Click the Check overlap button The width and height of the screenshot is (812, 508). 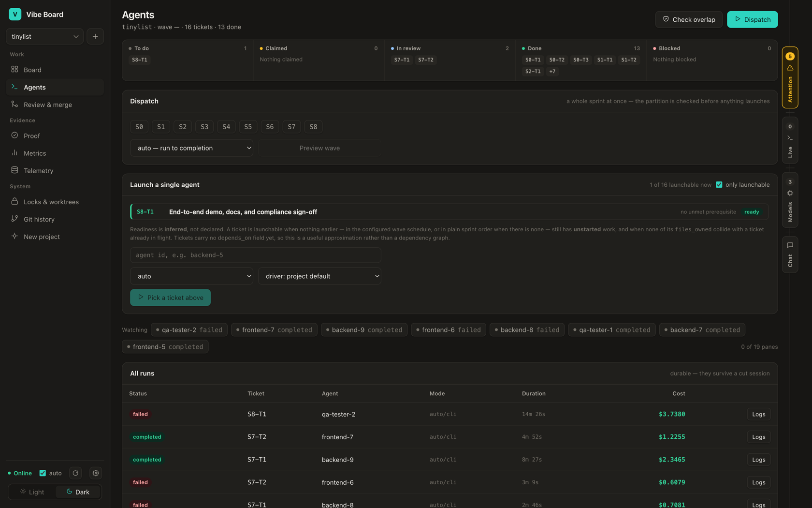point(689,19)
